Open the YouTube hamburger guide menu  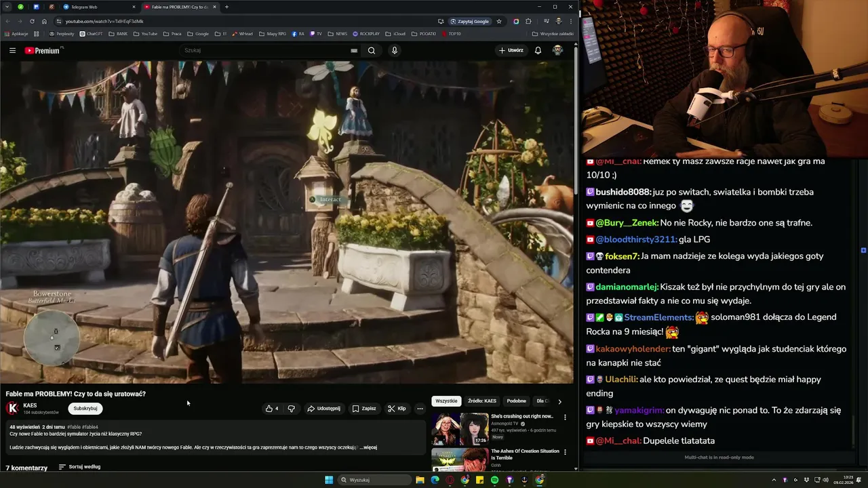(12, 50)
